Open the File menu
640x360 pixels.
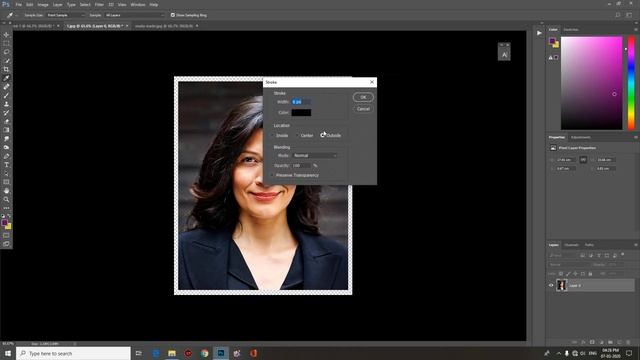pos(19,4)
